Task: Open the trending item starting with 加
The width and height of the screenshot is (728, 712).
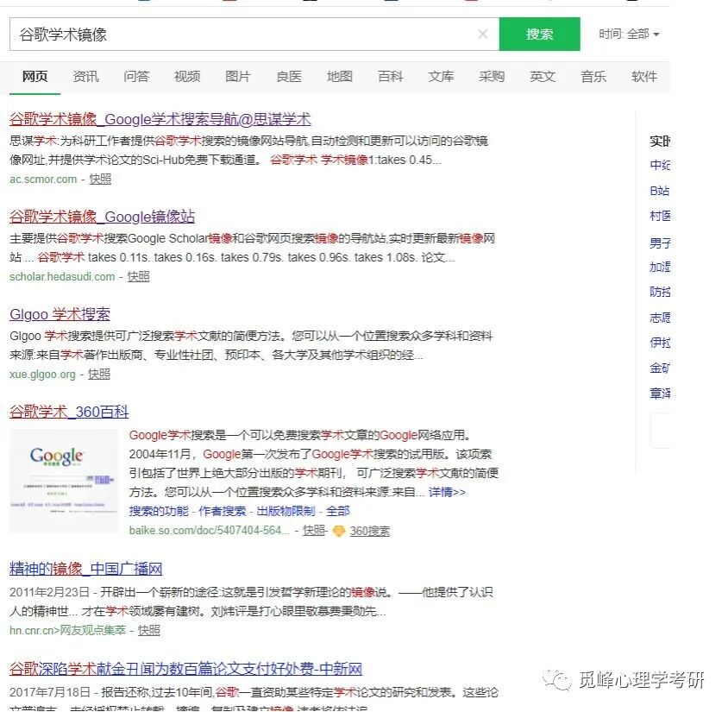Action: tap(659, 267)
